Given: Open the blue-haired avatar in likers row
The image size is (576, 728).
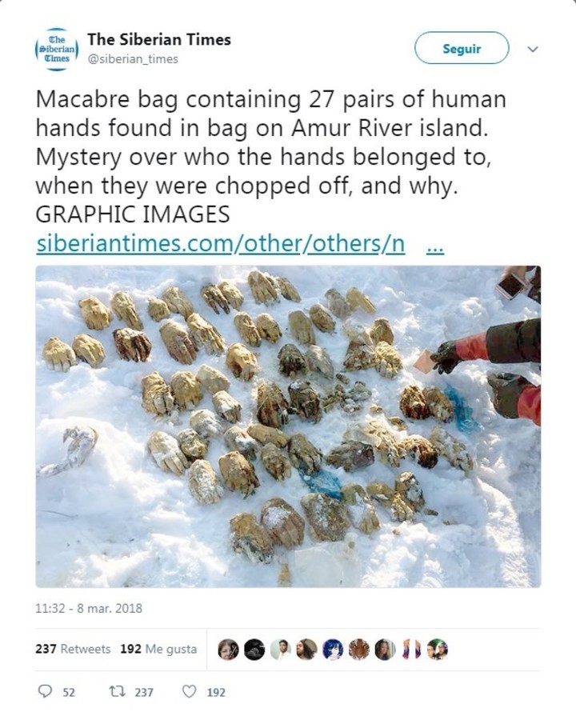Looking at the screenshot, I should pos(333,649).
